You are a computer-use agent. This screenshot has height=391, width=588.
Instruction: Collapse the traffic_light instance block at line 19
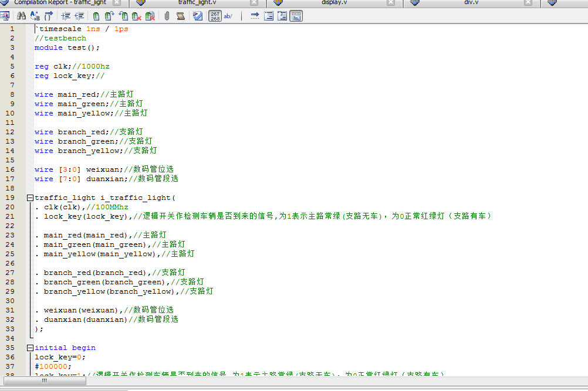(x=30, y=198)
